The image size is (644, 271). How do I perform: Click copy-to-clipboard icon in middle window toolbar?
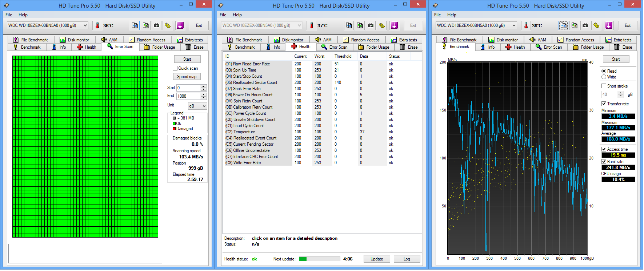point(349,25)
